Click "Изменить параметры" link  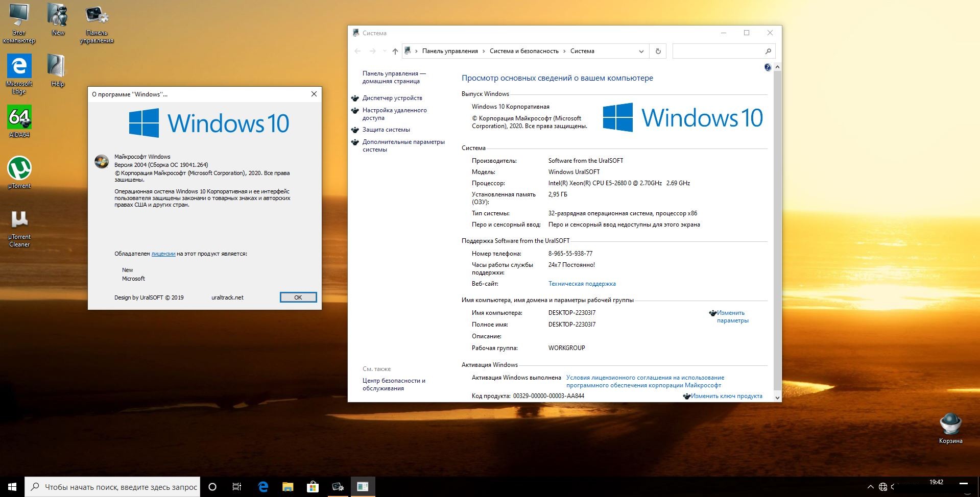tap(732, 316)
